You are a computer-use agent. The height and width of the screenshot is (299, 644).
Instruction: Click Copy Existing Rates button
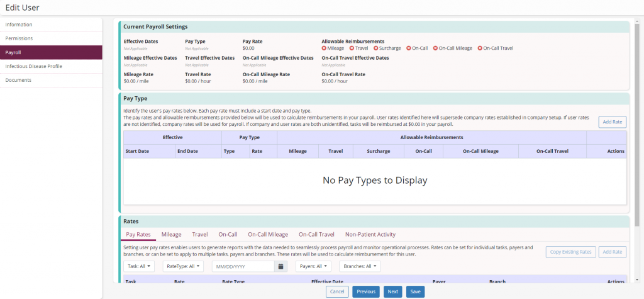click(x=570, y=252)
